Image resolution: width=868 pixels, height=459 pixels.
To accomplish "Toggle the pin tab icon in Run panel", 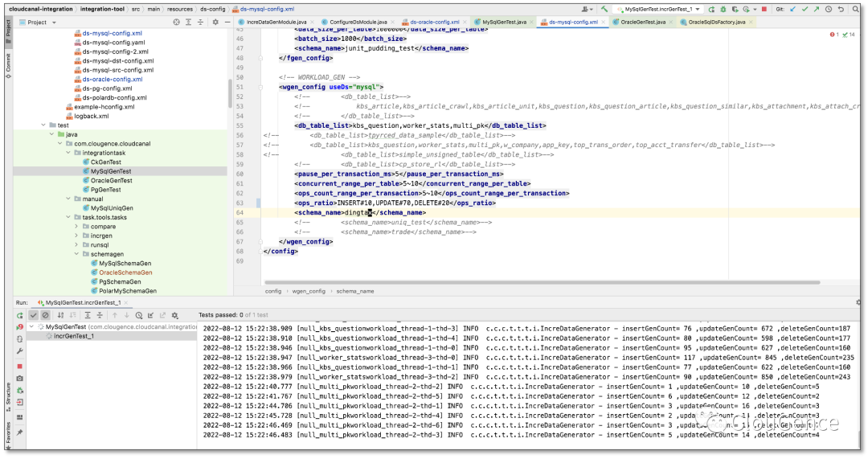I will click(19, 432).
